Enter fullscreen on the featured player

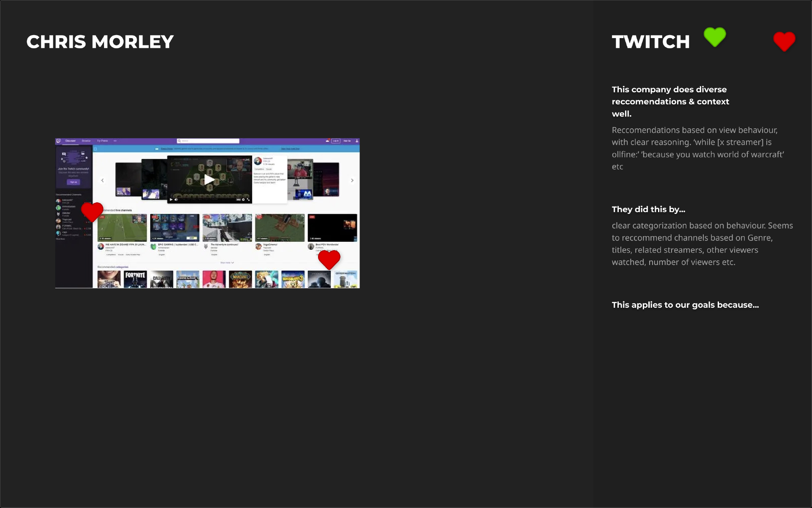pos(248,199)
